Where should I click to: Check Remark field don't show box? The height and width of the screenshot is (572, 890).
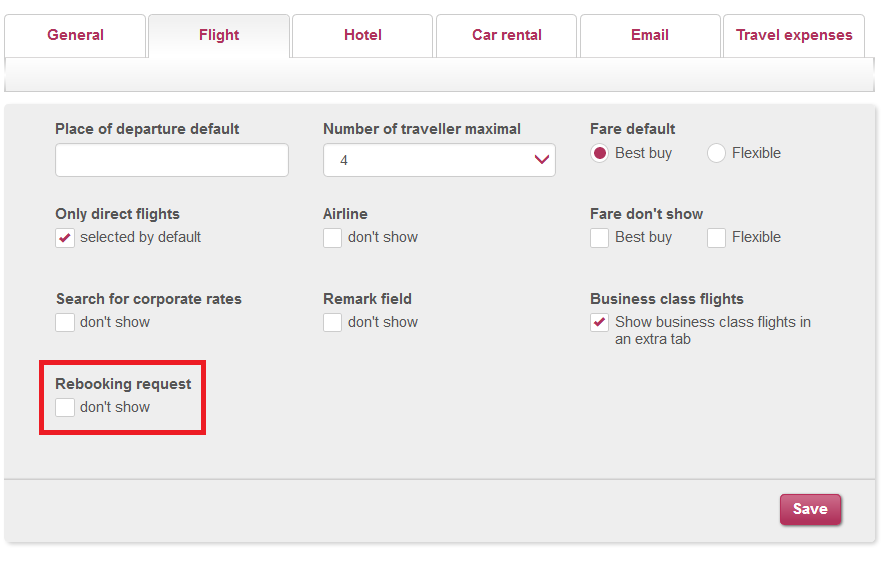(x=333, y=322)
